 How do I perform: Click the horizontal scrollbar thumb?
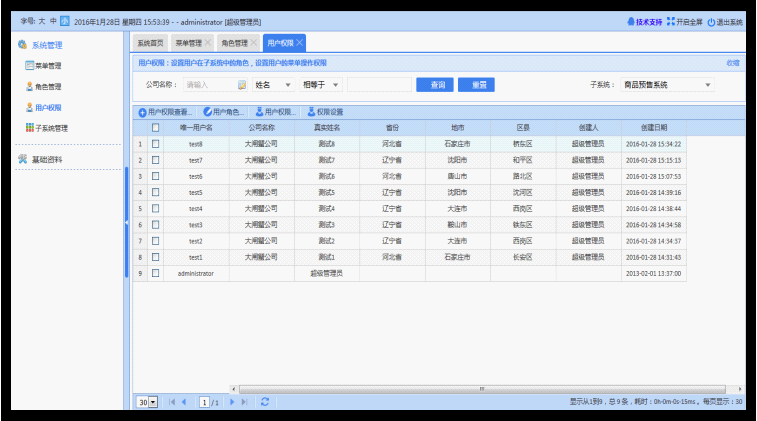[482, 389]
